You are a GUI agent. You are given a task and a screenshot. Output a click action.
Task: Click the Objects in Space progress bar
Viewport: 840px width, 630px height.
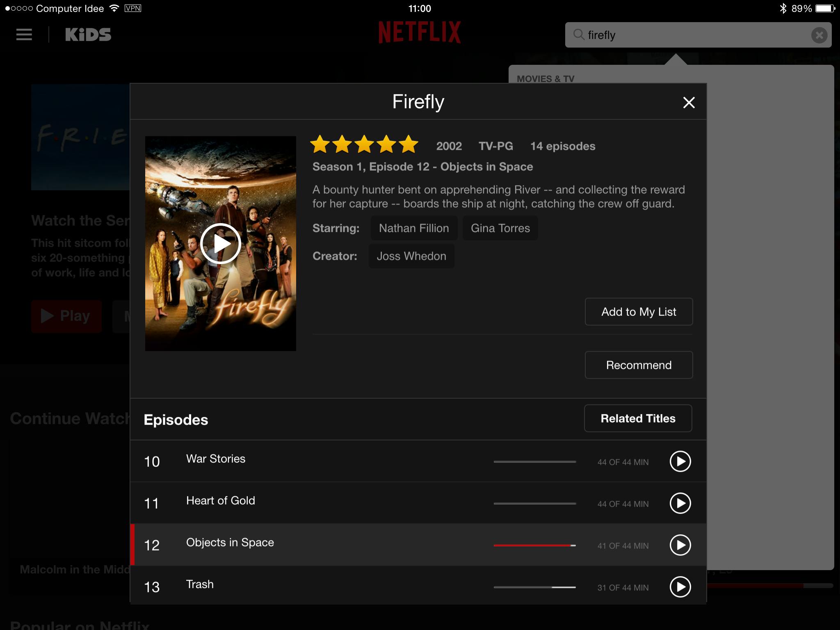pyautogui.click(x=534, y=545)
